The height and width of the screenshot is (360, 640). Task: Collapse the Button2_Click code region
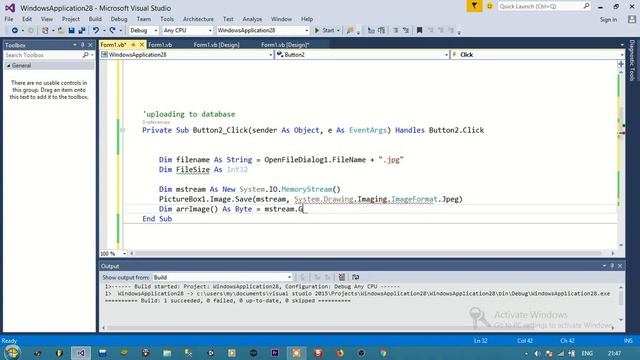tap(122, 130)
